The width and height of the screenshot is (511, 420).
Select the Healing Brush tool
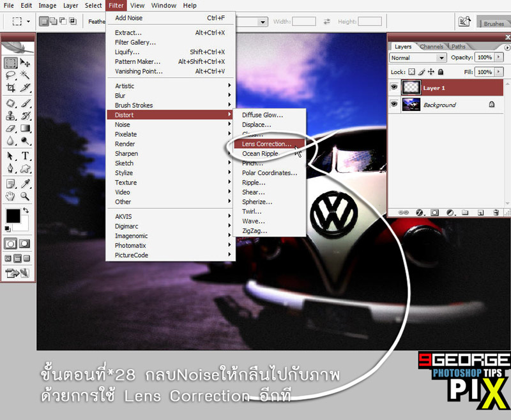(x=11, y=103)
